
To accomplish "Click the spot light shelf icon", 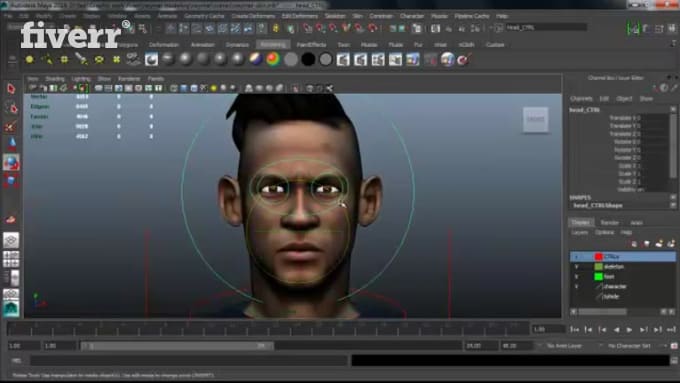I will [x=82, y=59].
